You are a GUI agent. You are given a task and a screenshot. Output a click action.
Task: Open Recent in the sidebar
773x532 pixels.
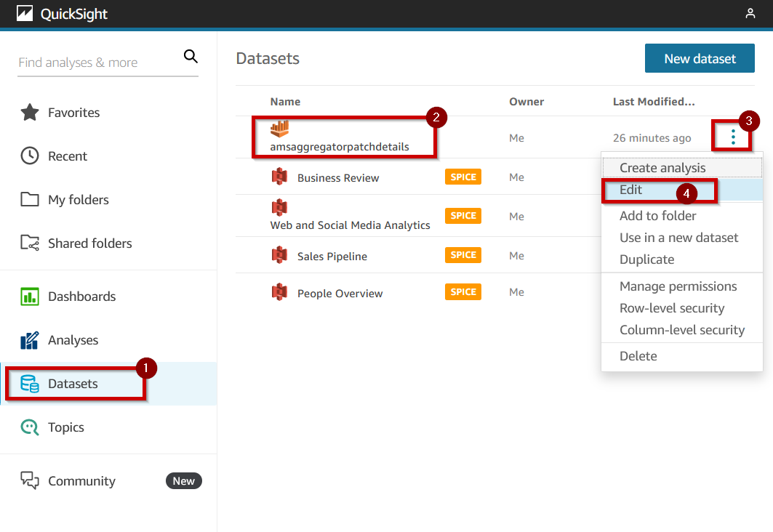point(67,156)
